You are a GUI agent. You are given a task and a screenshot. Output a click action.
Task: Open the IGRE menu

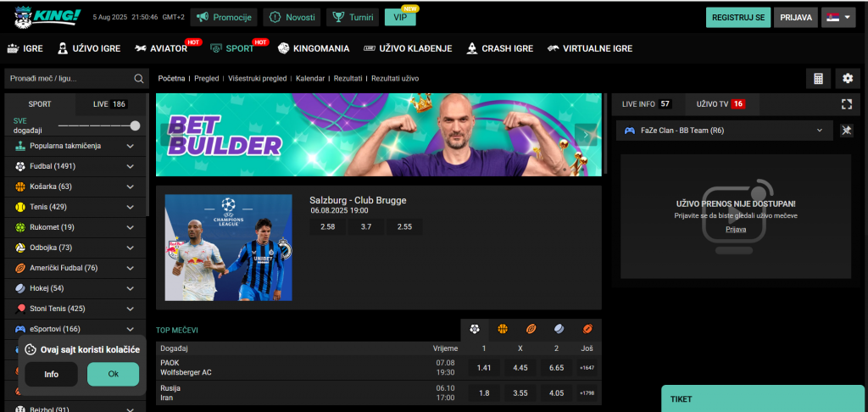(x=25, y=48)
